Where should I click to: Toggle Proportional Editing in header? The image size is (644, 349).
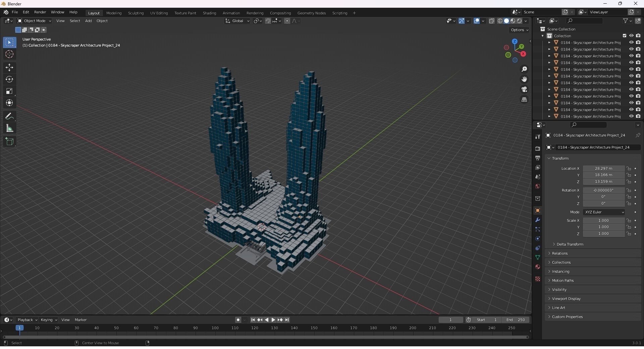pyautogui.click(x=287, y=21)
